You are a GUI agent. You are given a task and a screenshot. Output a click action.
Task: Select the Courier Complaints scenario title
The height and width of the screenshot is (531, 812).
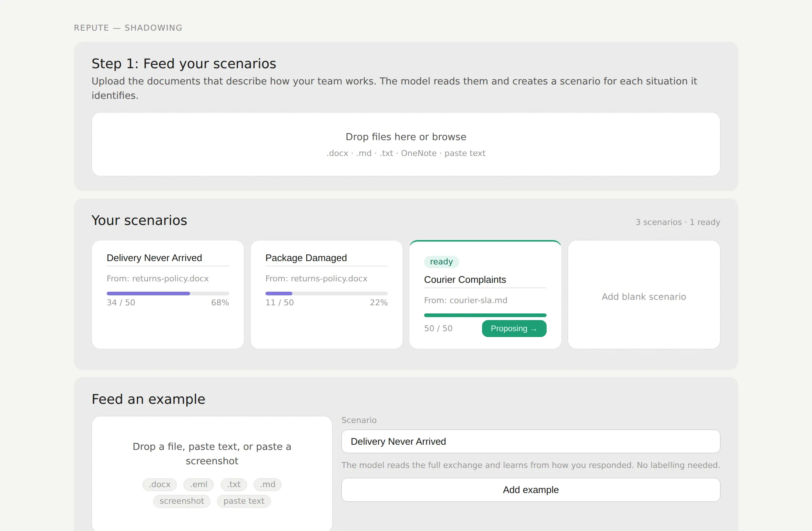pyautogui.click(x=485, y=280)
